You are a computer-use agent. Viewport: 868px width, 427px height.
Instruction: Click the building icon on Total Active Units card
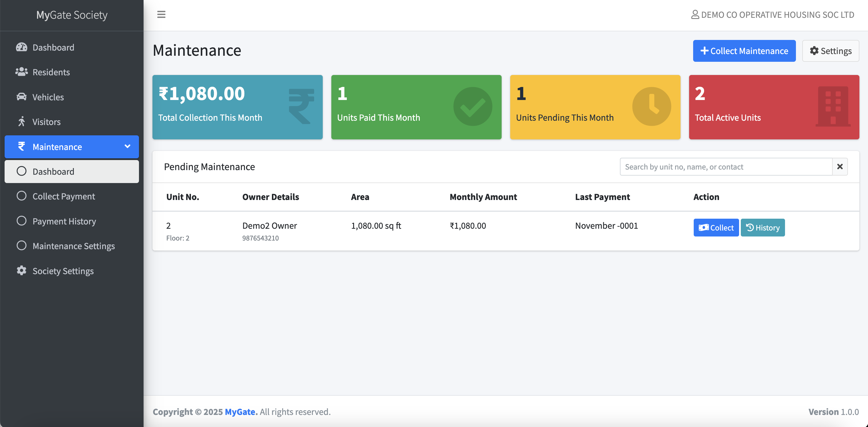pos(833,106)
